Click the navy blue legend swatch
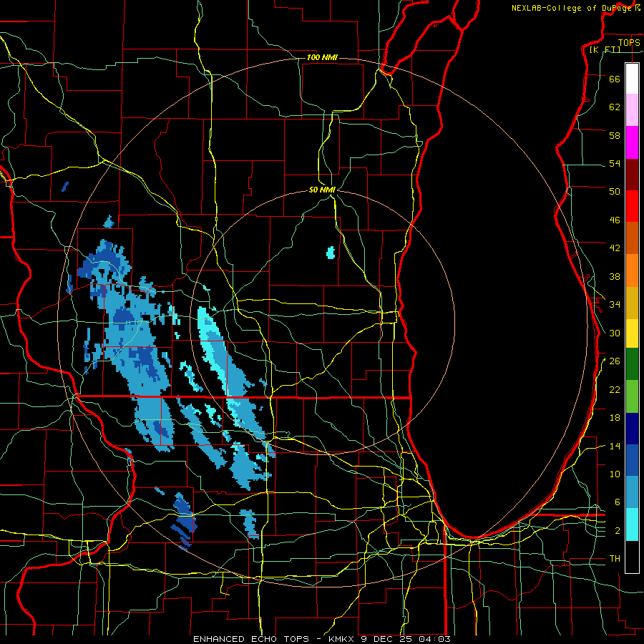The height and width of the screenshot is (644, 644). tap(632, 429)
